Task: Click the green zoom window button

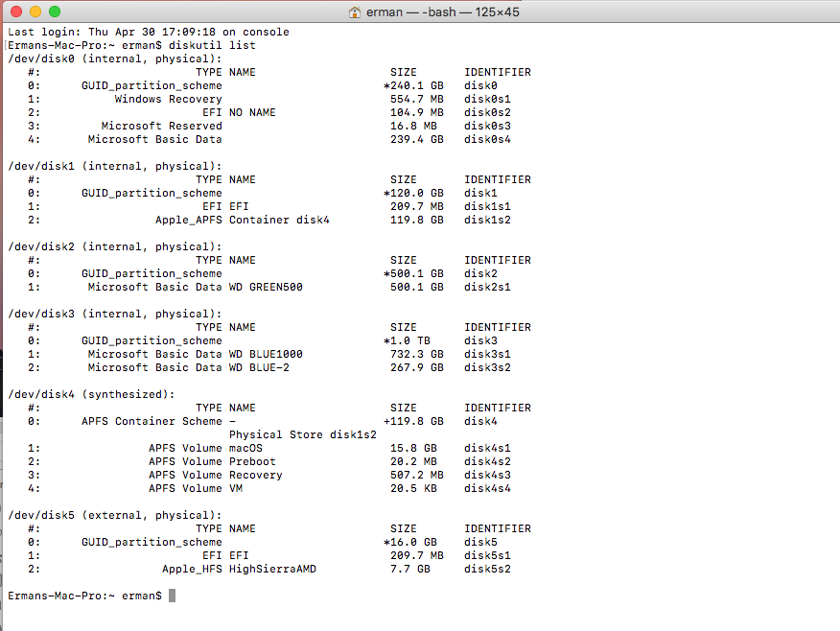Action: 55,12
